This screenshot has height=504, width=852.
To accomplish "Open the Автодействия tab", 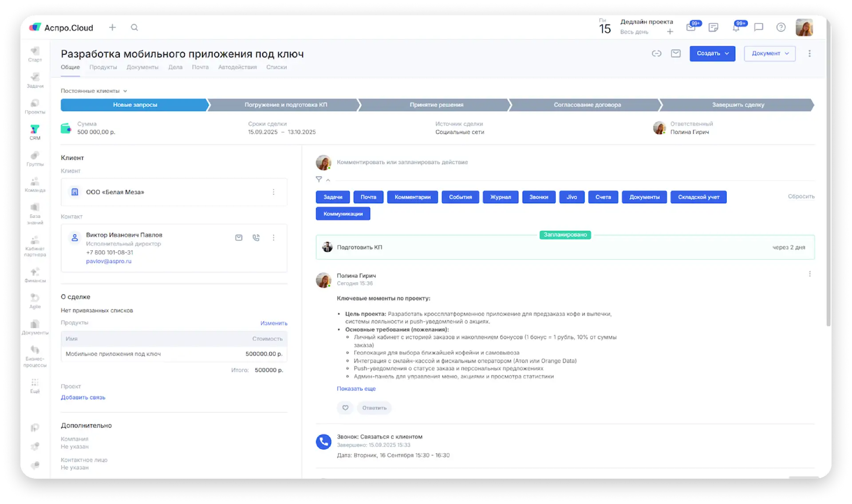I will [x=237, y=67].
